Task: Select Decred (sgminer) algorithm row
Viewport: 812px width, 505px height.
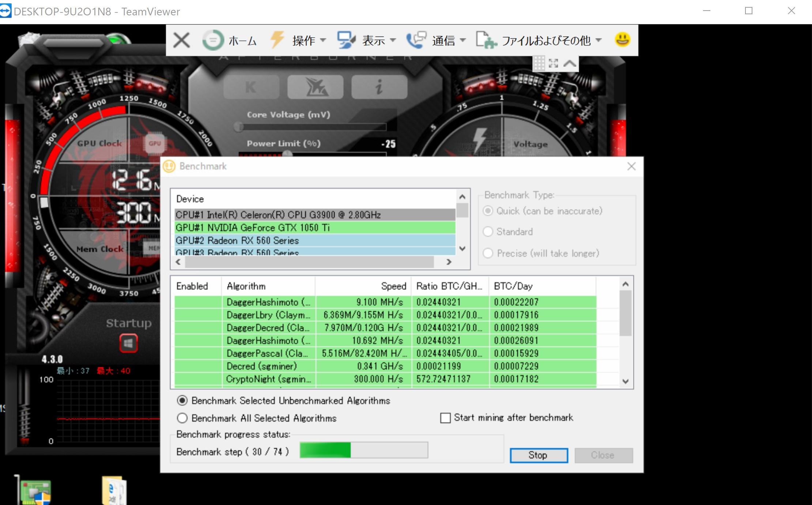Action: [385, 366]
